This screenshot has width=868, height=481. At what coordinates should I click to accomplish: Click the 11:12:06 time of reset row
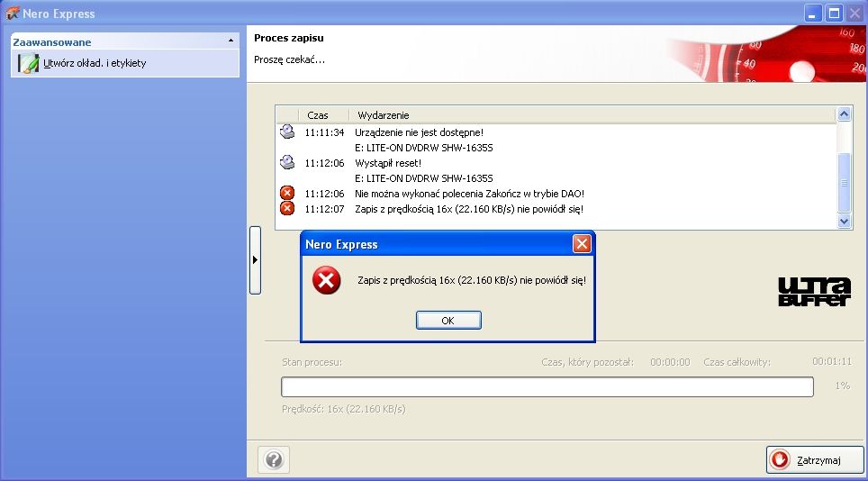click(324, 163)
